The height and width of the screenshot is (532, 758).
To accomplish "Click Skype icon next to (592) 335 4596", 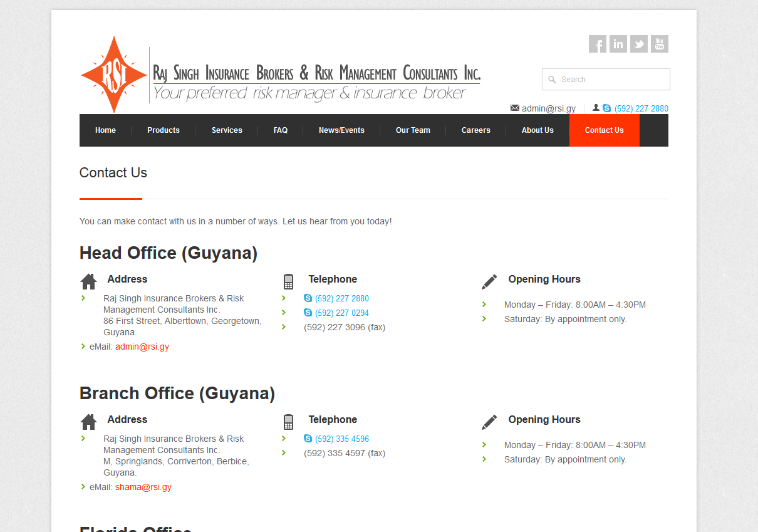I will click(308, 439).
